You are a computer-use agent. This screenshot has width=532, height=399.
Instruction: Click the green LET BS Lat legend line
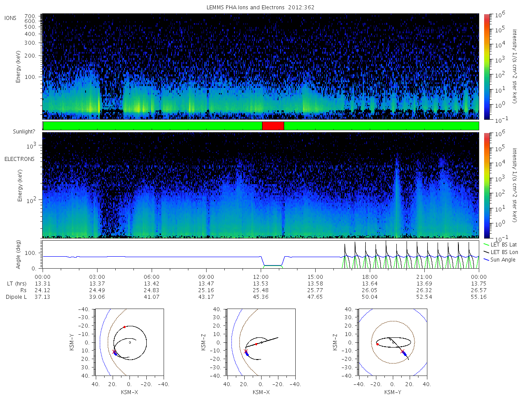(x=486, y=244)
